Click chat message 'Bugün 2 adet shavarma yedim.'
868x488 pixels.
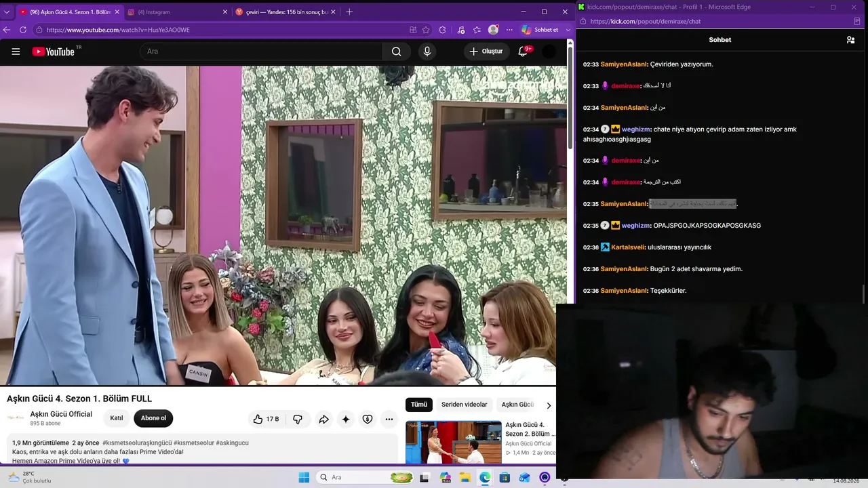[x=696, y=269]
